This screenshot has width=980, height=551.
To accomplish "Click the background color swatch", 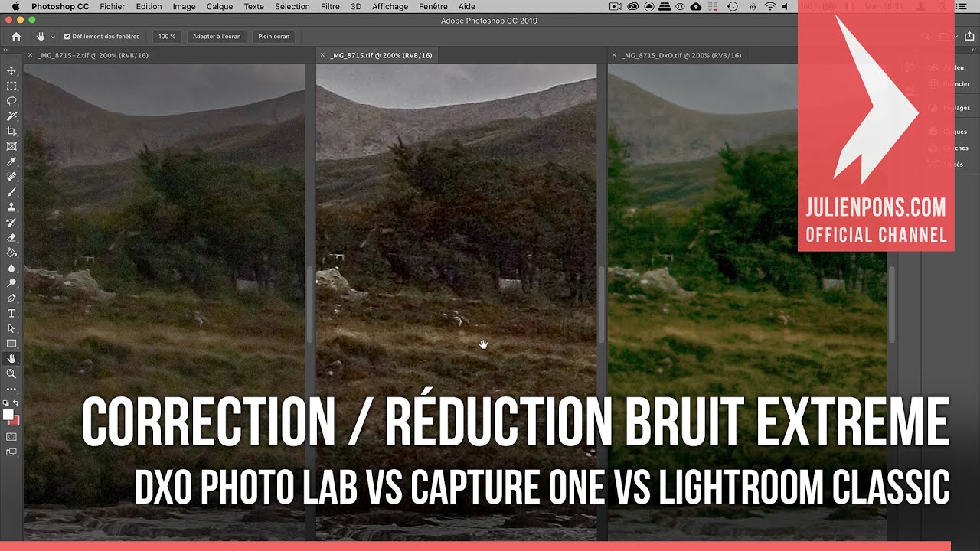I will (15, 420).
